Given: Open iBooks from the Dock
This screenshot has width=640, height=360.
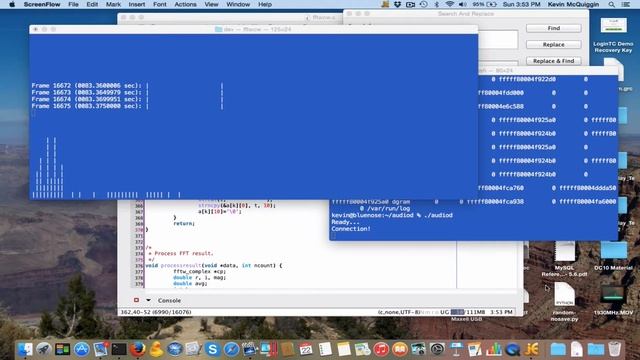Looking at the screenshot, I should coord(400,349).
